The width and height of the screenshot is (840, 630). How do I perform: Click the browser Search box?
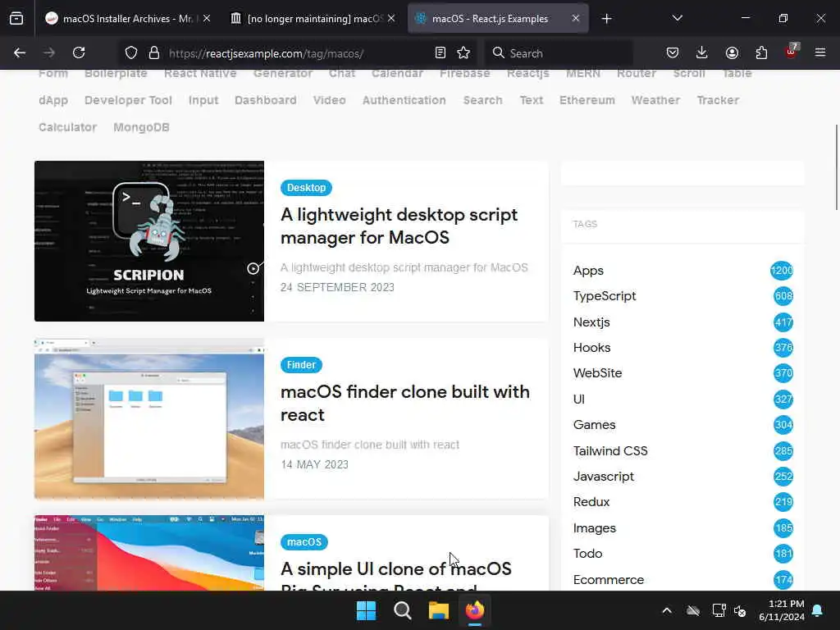(x=559, y=53)
